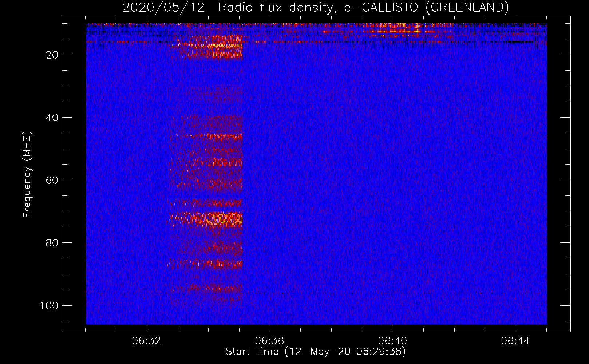589x364 pixels.
Task: Select the '06:32' time tick label
Action: (x=146, y=341)
